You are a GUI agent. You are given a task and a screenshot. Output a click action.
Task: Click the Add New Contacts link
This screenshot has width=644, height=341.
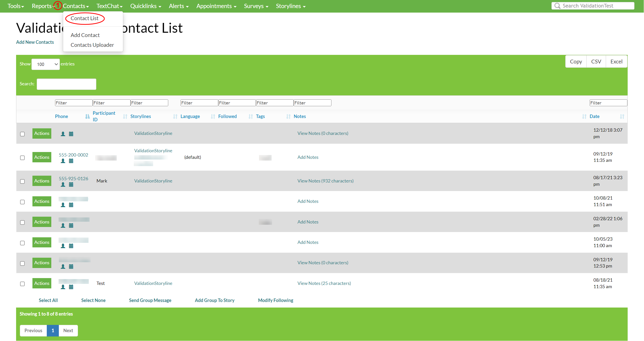click(x=35, y=42)
